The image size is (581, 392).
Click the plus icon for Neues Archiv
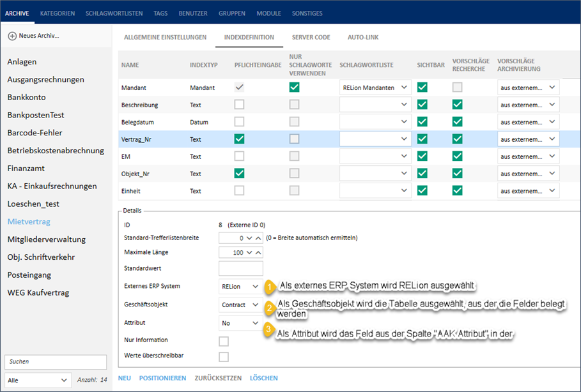click(12, 36)
